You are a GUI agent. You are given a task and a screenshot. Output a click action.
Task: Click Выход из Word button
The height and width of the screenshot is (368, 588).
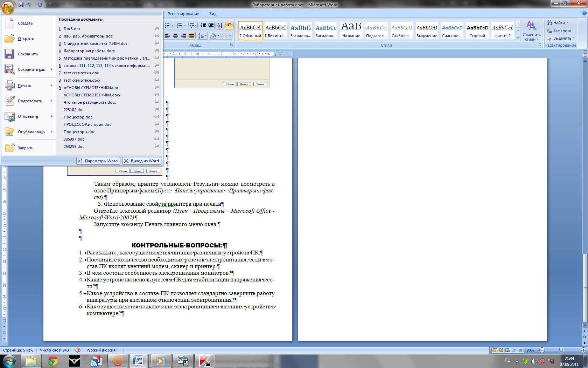tap(141, 161)
